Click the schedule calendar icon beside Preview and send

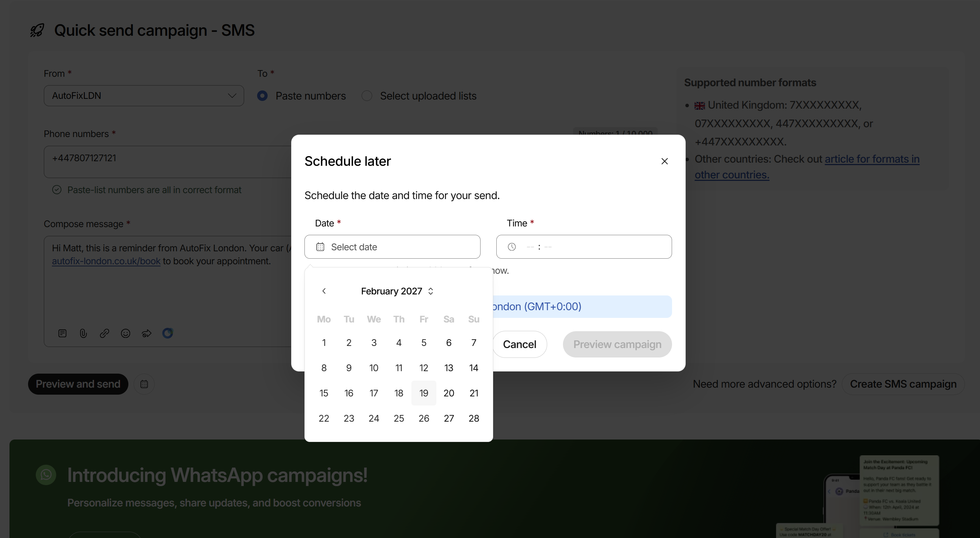(x=144, y=384)
